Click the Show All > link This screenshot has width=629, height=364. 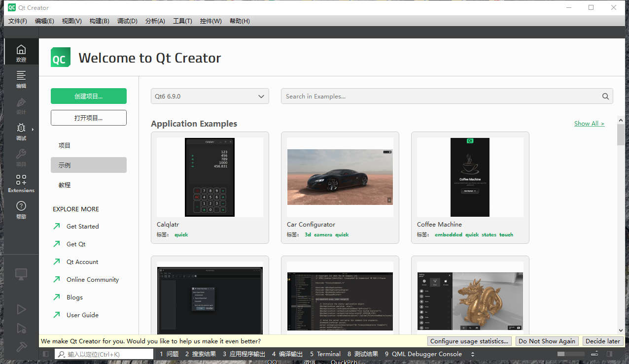click(589, 124)
